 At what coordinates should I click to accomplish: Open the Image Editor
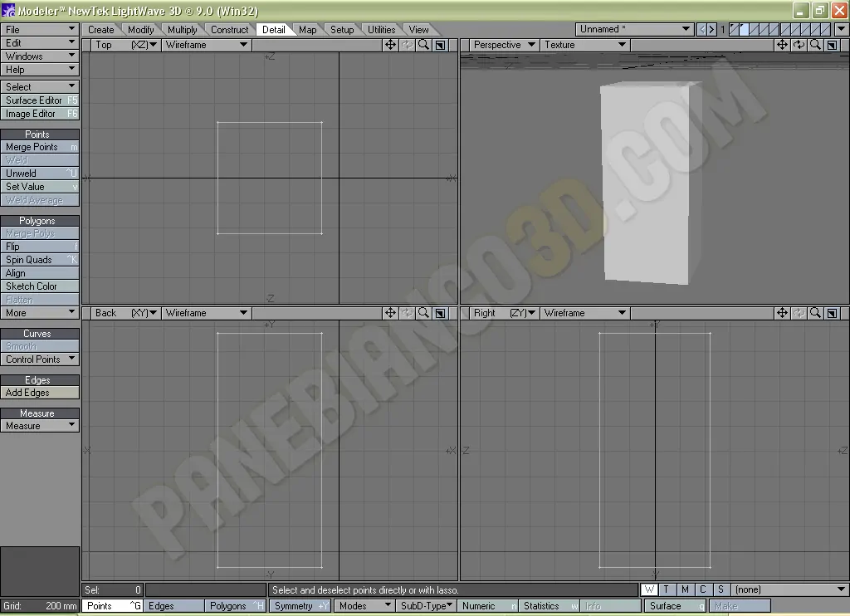[40, 114]
